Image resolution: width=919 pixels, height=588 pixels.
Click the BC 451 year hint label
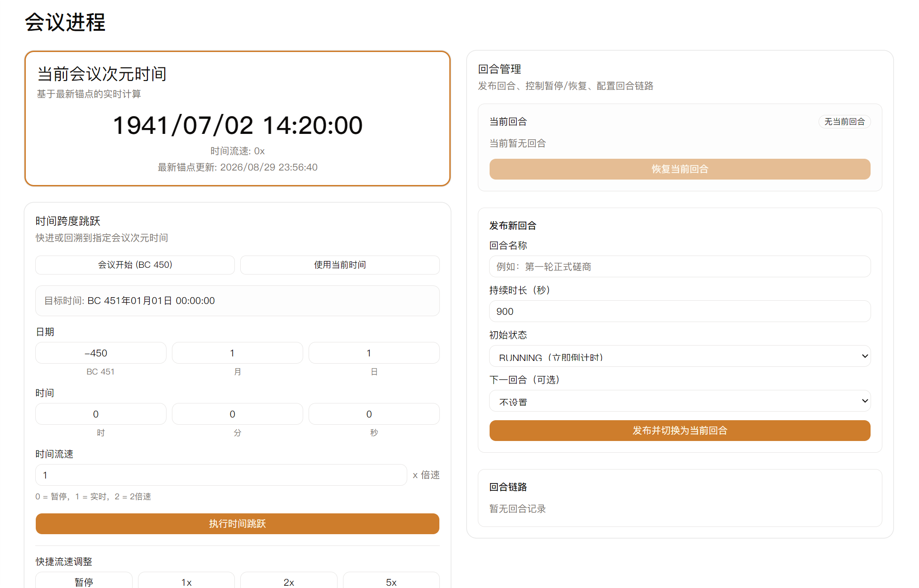pos(100,372)
